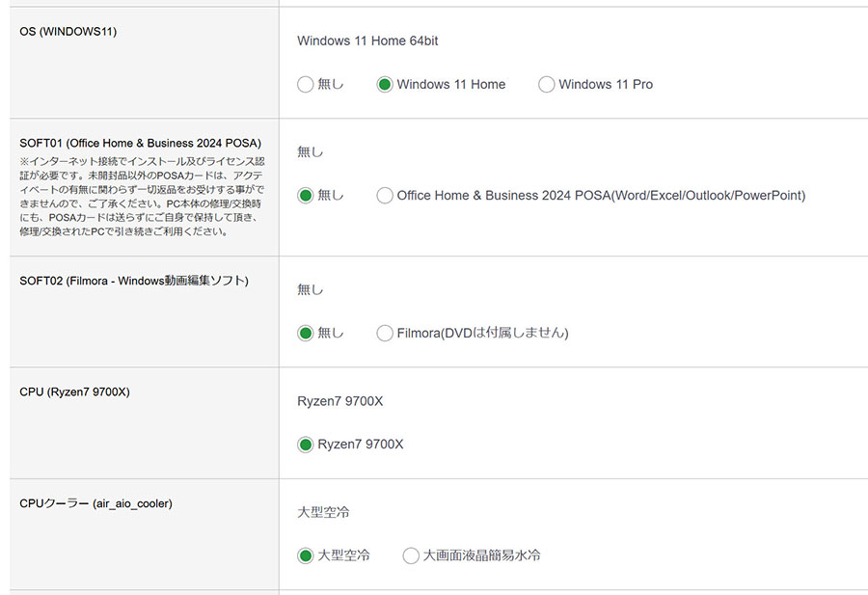Choose the Windows 11 Home option
Screen dimensions: 868x595
click(x=385, y=85)
